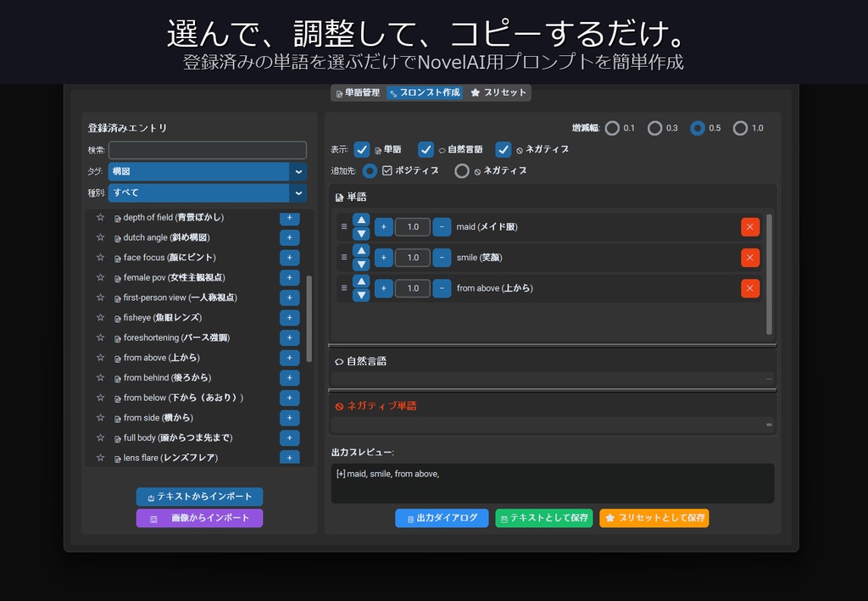The image size is (868, 601).
Task: Click the テキストからインポート button
Action: click(x=199, y=497)
